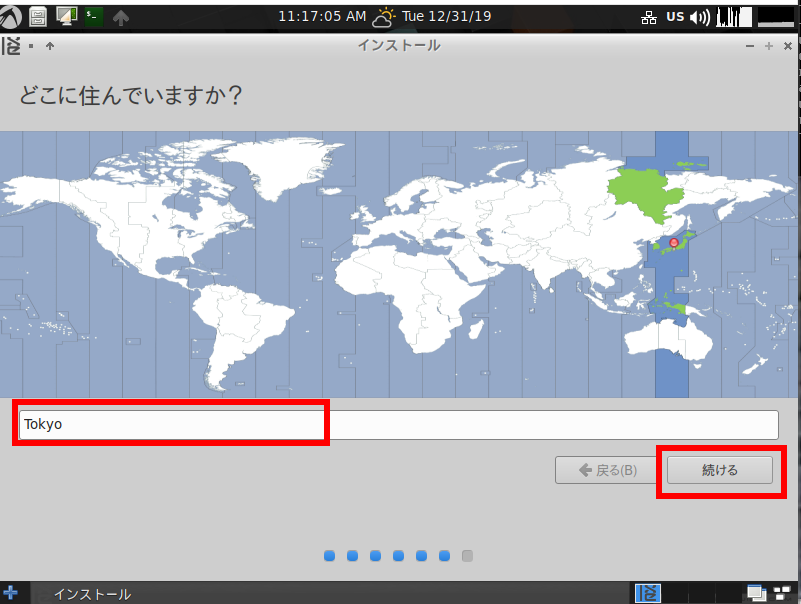Viewport: 801px width, 604px height.
Task: Click the highlighted installer icon in bottom tray
Action: pyautogui.click(x=648, y=593)
